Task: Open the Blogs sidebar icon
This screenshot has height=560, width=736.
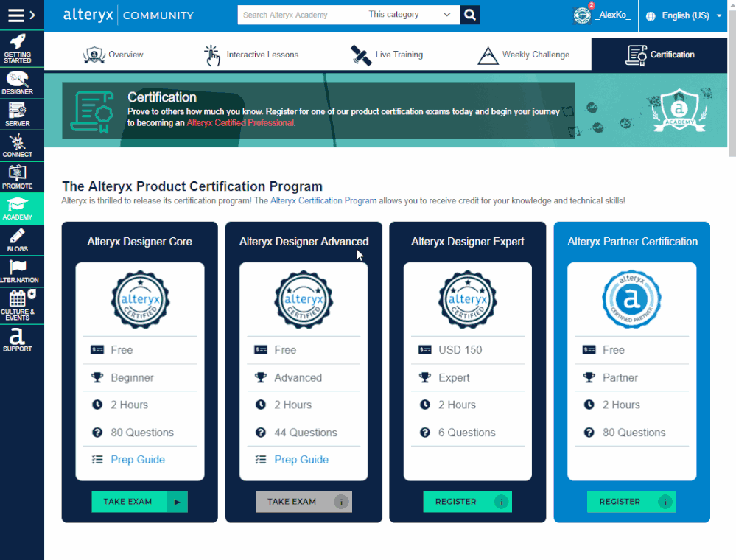Action: [21, 239]
